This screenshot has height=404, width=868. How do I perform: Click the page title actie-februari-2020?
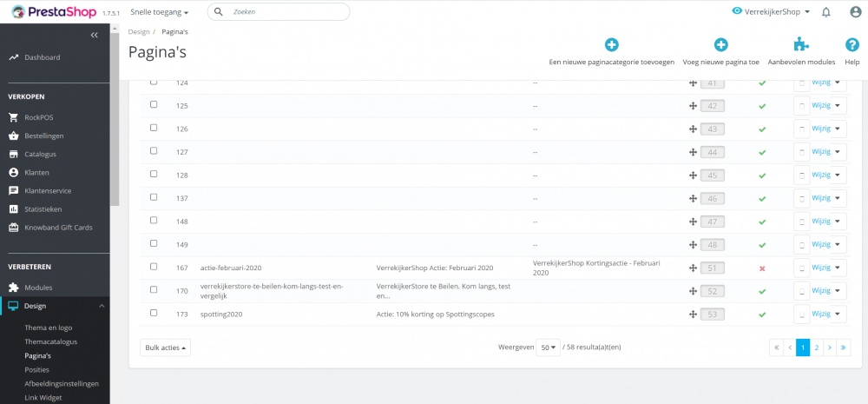point(231,268)
